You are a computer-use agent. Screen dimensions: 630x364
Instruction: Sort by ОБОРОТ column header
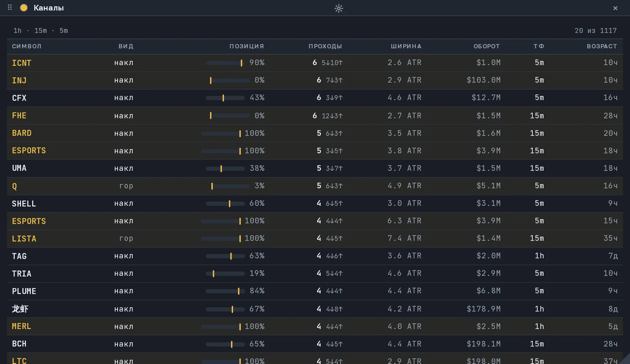point(486,46)
